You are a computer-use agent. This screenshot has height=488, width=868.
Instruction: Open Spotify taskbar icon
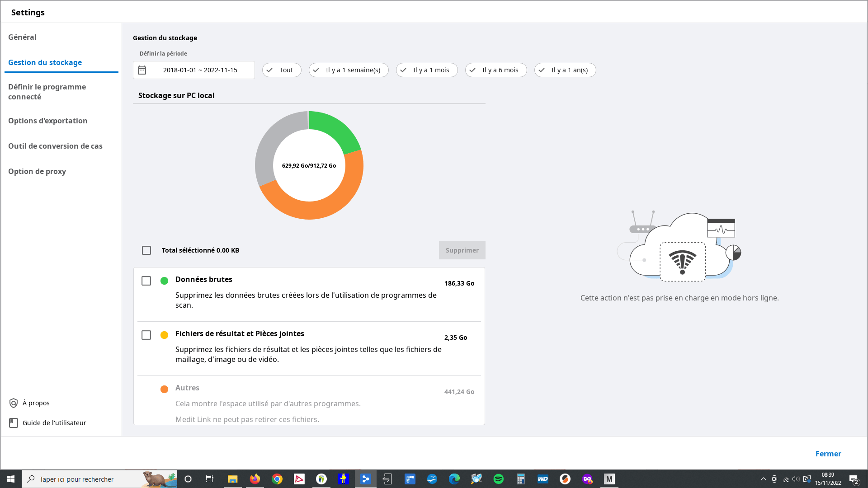coord(499,479)
